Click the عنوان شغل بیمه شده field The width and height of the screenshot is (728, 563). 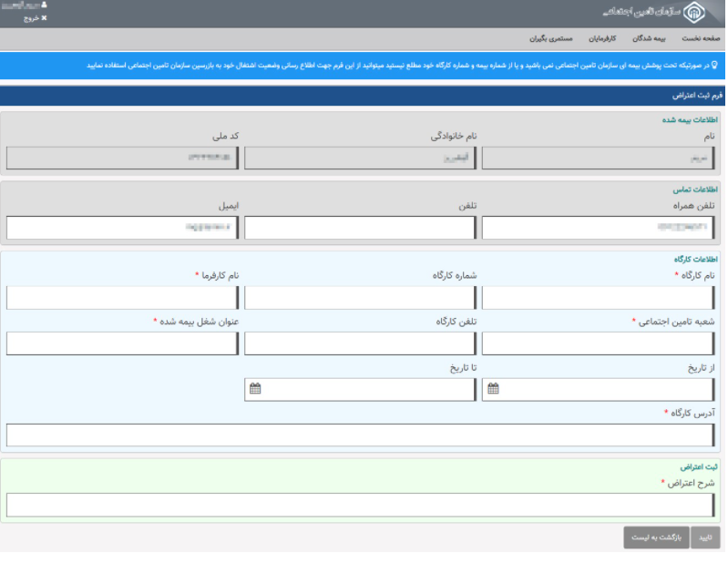point(123,343)
